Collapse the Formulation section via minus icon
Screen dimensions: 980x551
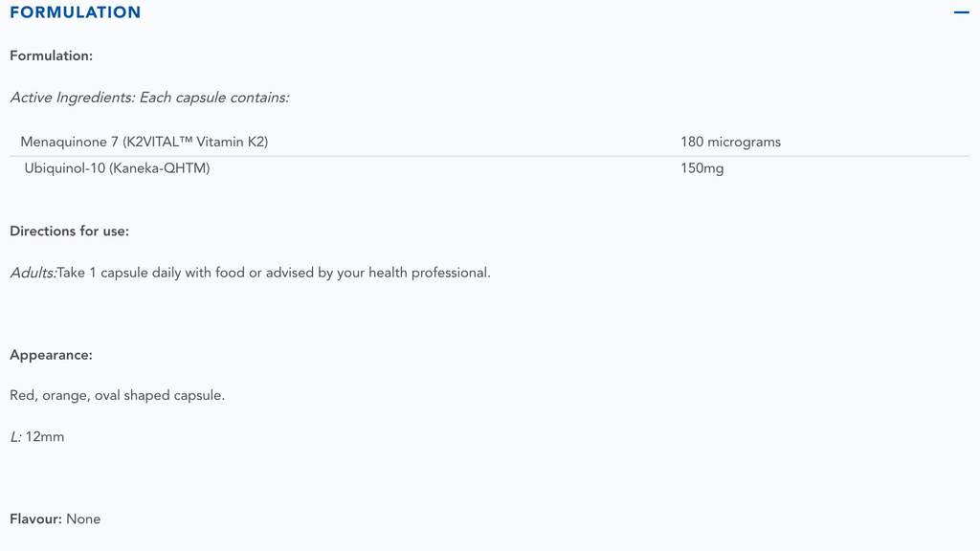(x=961, y=12)
